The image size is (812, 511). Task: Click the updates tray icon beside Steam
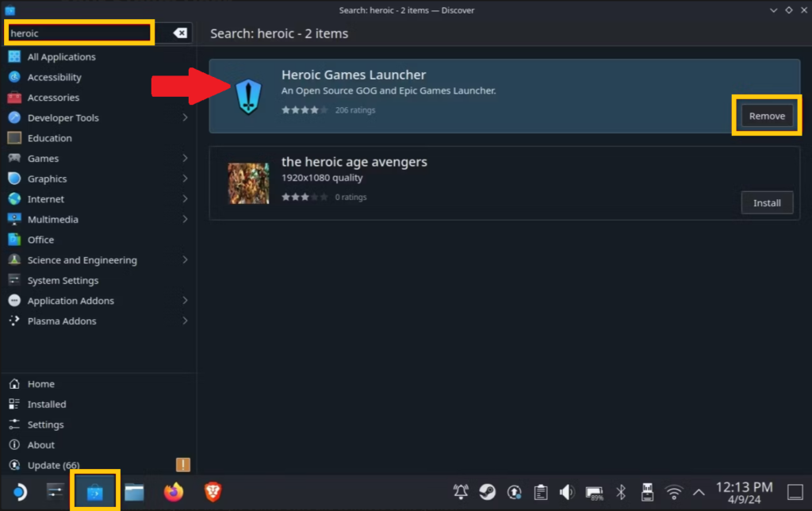coord(514,492)
